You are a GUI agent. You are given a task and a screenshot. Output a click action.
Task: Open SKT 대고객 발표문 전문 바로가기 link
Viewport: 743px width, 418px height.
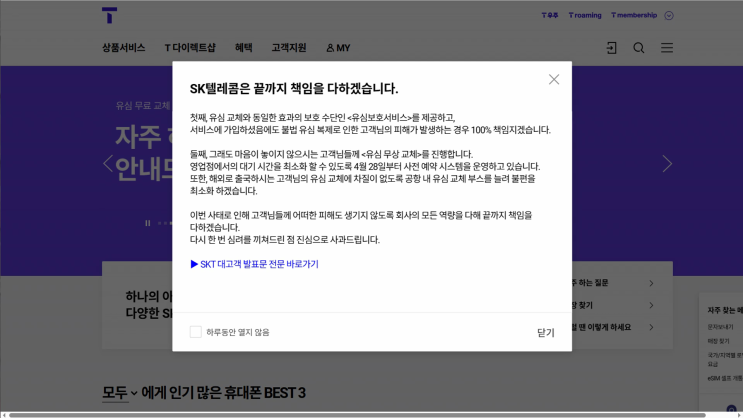(x=254, y=264)
